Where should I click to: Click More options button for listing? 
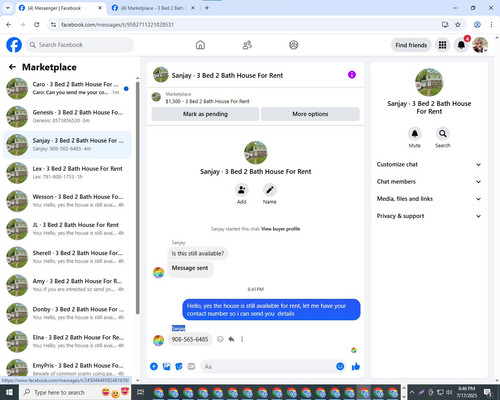click(310, 114)
